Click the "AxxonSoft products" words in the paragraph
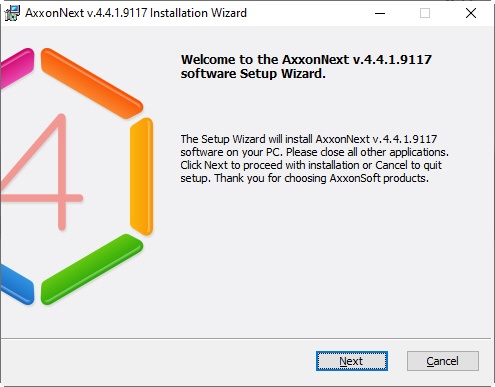 [379, 178]
